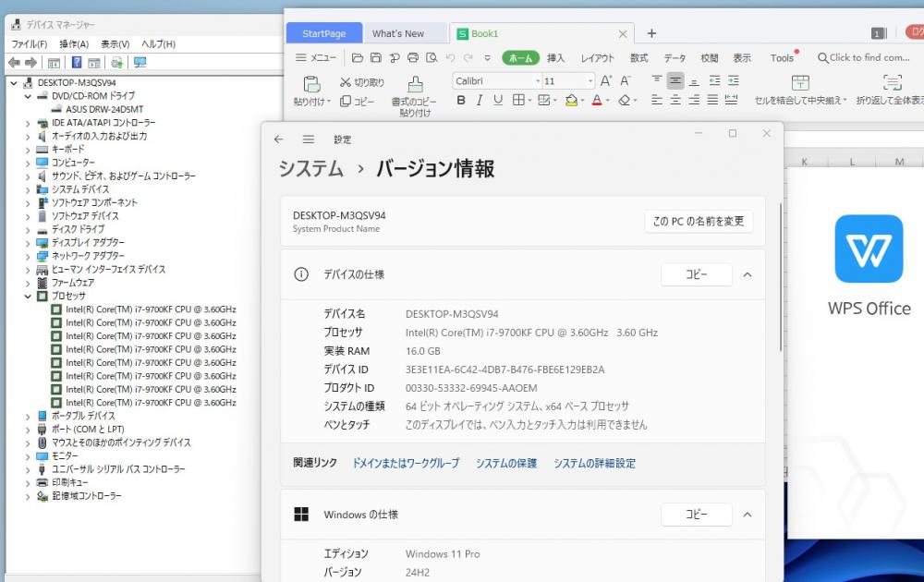This screenshot has width=924, height=582.
Task: Click the Open file icon in WPS toolbar
Action: point(357,57)
